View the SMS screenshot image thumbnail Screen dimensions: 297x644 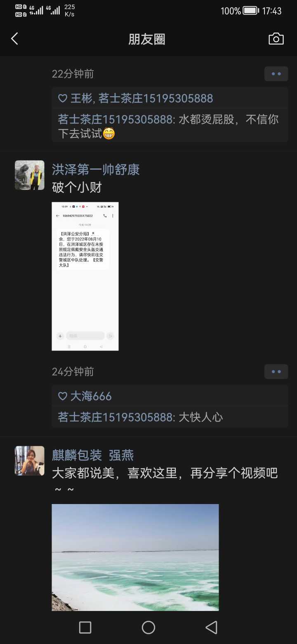(x=85, y=276)
